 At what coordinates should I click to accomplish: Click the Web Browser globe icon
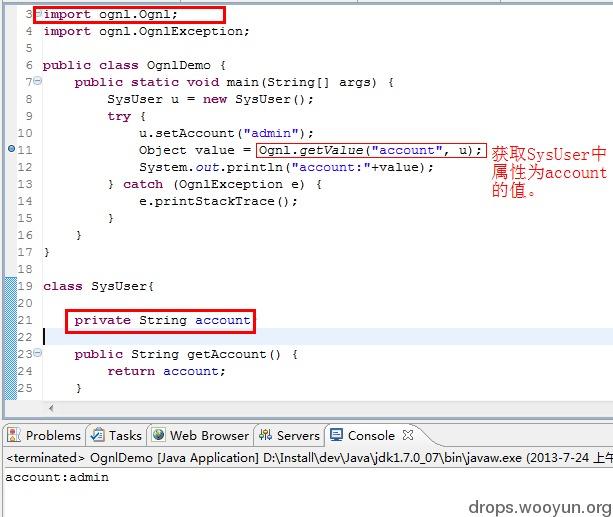[x=158, y=436]
